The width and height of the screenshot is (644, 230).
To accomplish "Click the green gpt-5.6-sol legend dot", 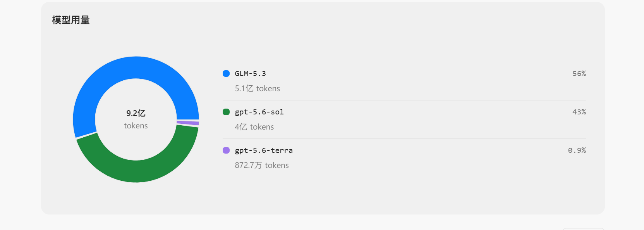I will [226, 112].
